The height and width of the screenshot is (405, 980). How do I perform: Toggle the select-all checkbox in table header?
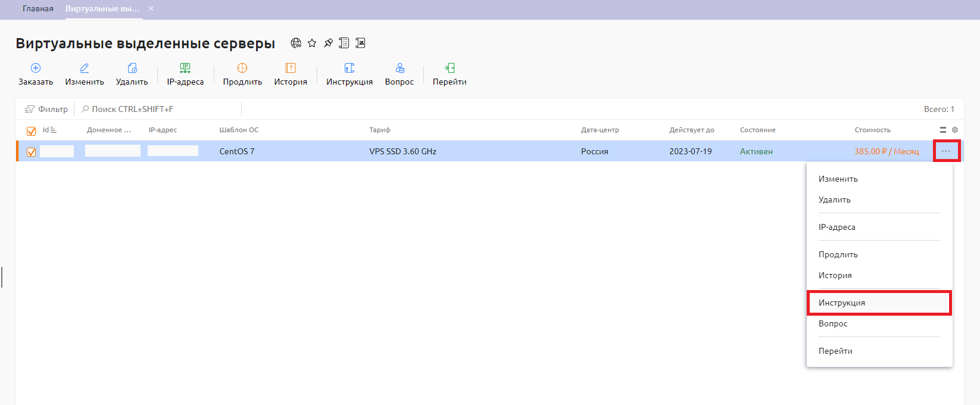click(32, 131)
